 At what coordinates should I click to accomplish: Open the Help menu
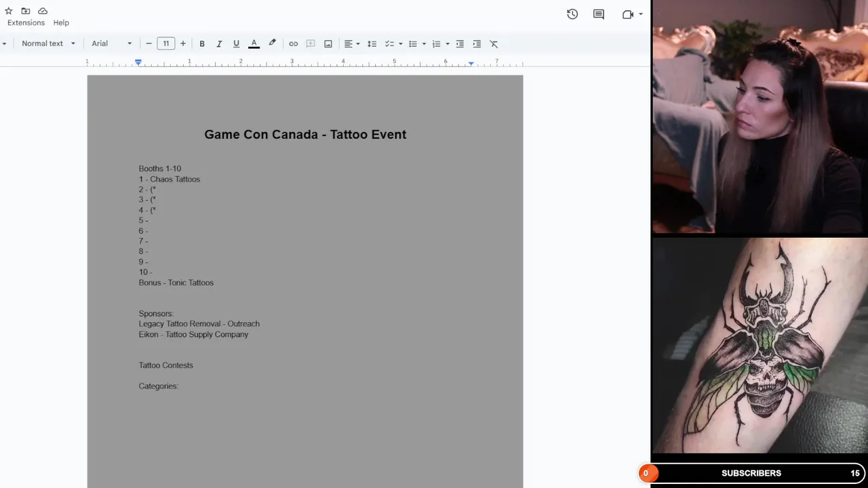61,22
